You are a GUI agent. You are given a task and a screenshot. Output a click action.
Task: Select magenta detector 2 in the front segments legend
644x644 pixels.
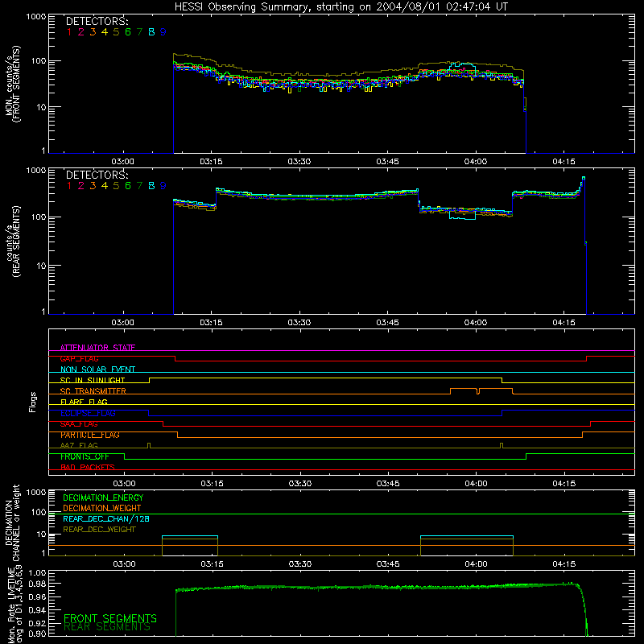click(x=81, y=32)
